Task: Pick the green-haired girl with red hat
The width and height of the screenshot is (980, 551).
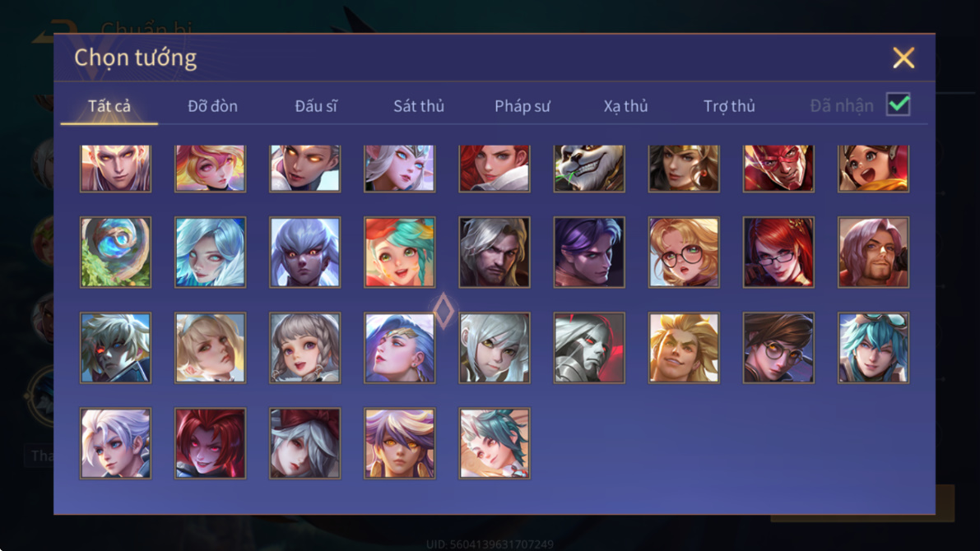Action: point(399,252)
